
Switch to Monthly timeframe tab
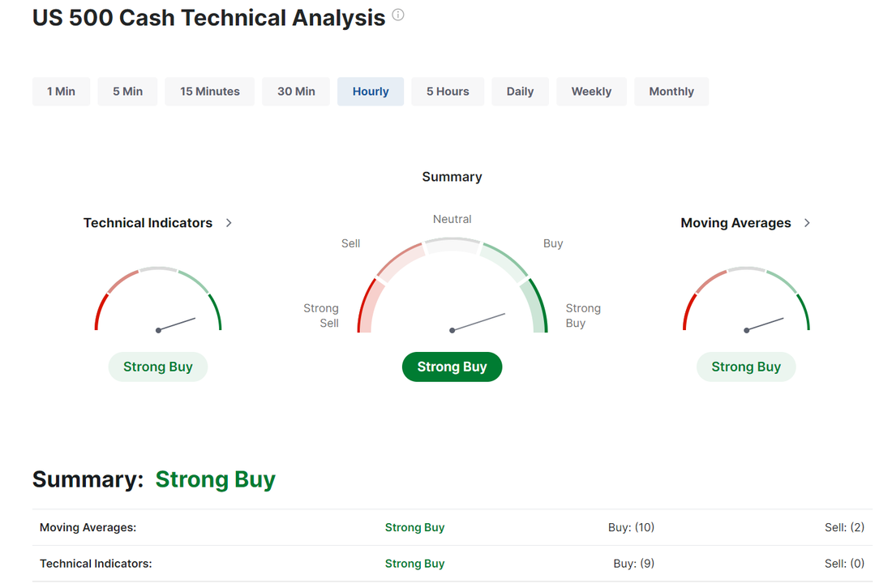pos(671,92)
